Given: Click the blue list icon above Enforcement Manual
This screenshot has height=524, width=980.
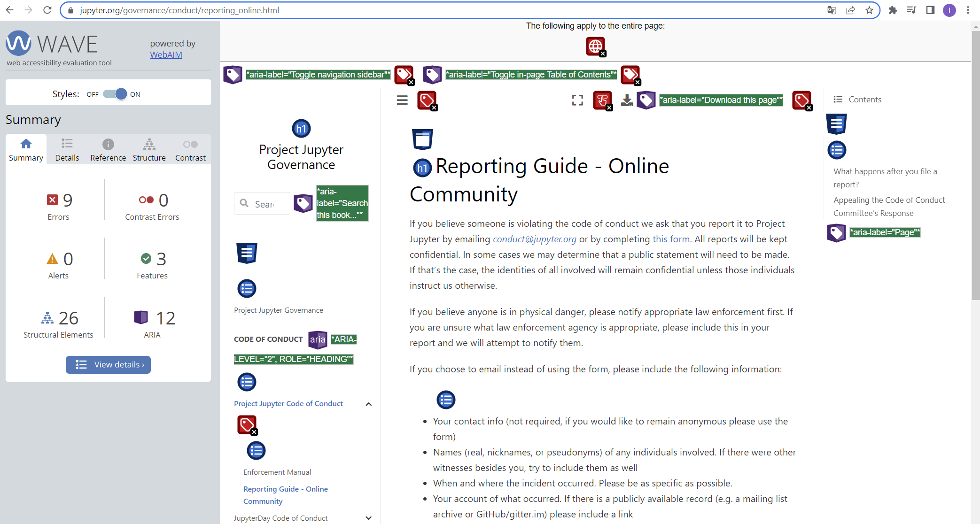Looking at the screenshot, I should coord(256,450).
